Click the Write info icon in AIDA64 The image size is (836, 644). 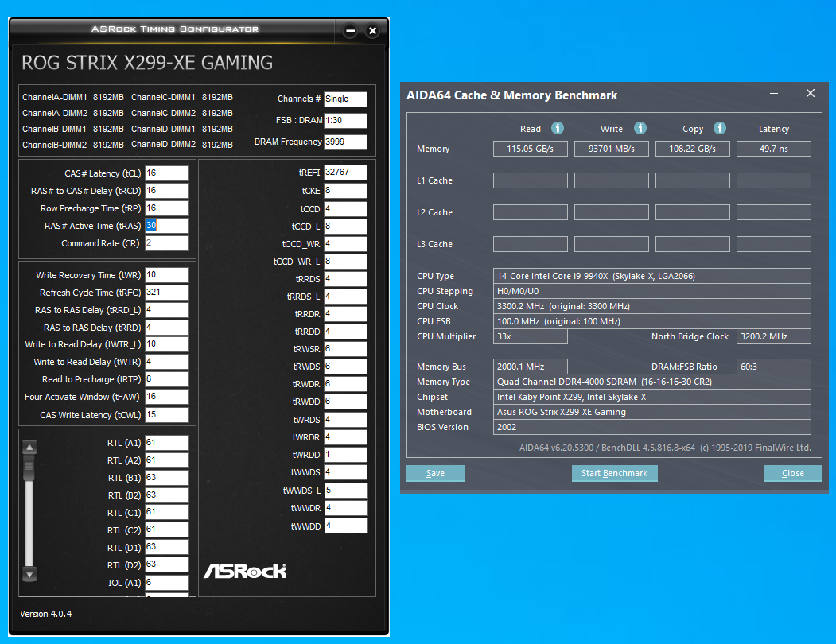(x=640, y=129)
